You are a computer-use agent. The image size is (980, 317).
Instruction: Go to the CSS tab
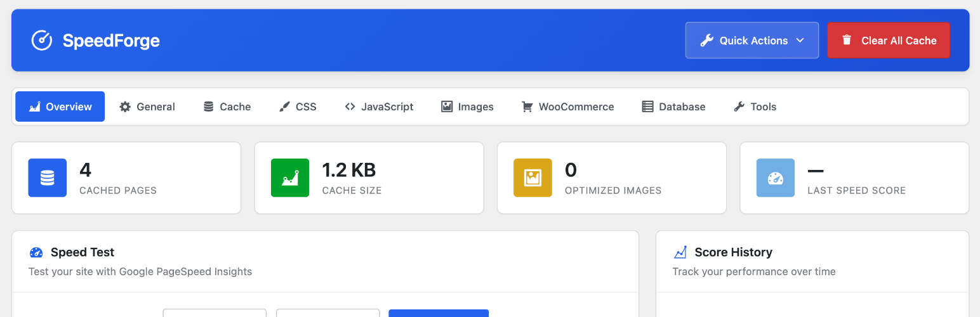[298, 107]
